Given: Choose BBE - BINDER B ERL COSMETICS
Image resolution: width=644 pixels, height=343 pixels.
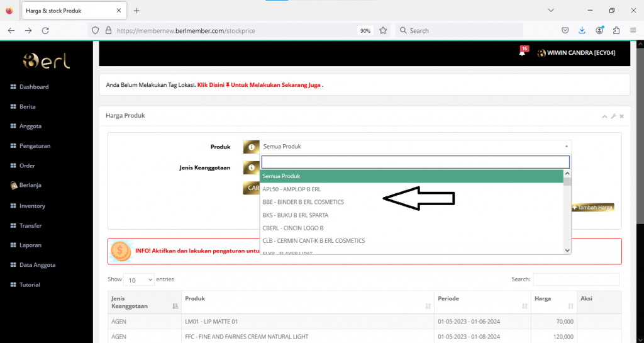Looking at the screenshot, I should [303, 202].
